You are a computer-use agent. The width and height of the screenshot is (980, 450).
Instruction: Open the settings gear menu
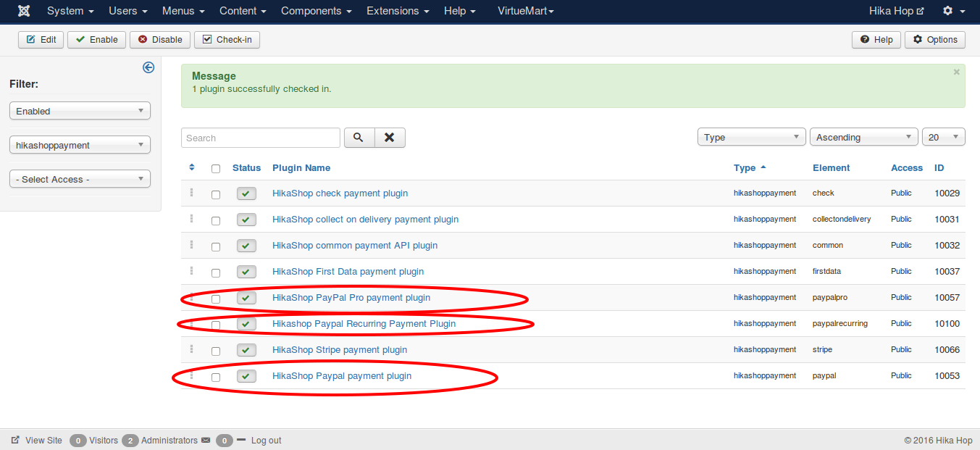[953, 11]
